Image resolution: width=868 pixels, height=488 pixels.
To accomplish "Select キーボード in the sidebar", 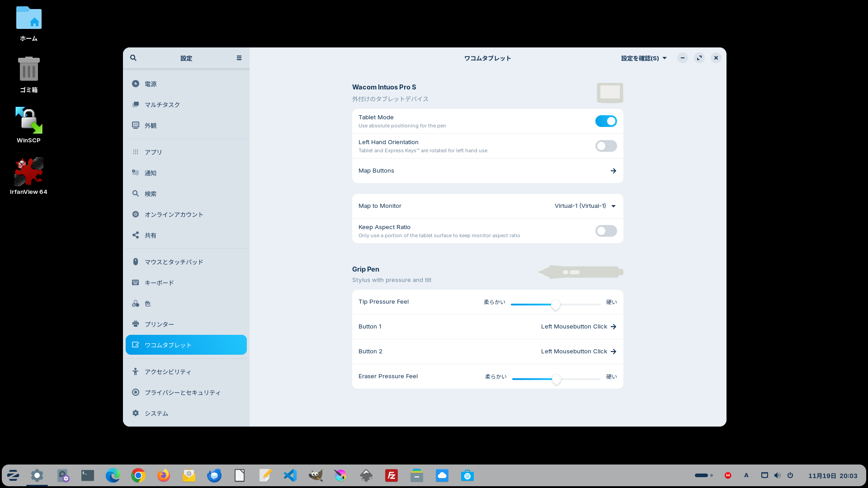I will pyautogui.click(x=159, y=283).
